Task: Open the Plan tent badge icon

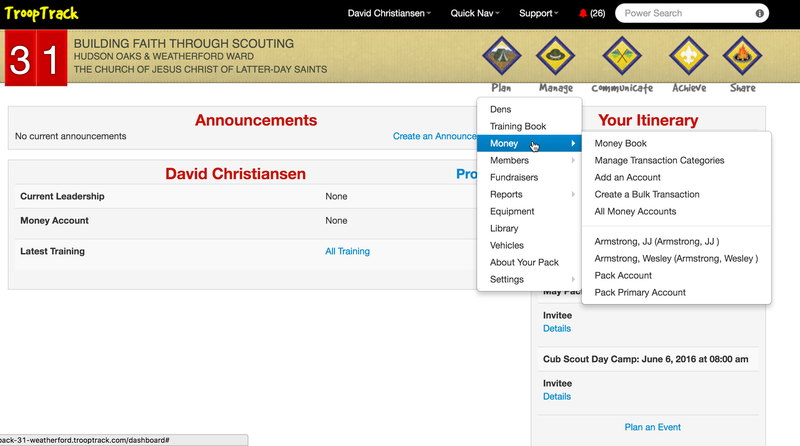Action: pyautogui.click(x=502, y=56)
